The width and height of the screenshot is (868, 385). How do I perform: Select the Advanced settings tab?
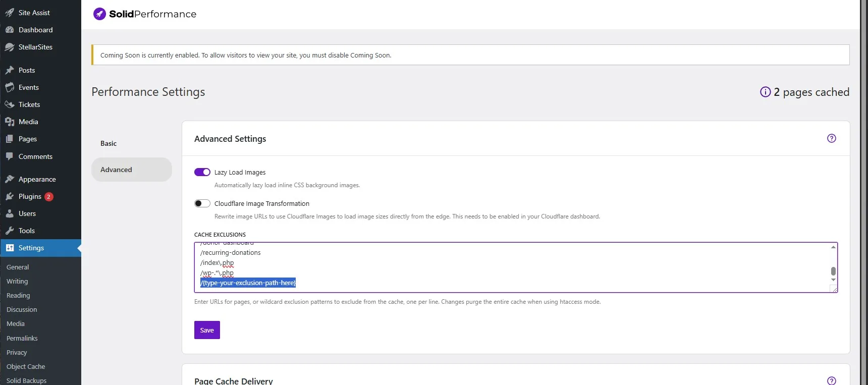[x=132, y=170]
